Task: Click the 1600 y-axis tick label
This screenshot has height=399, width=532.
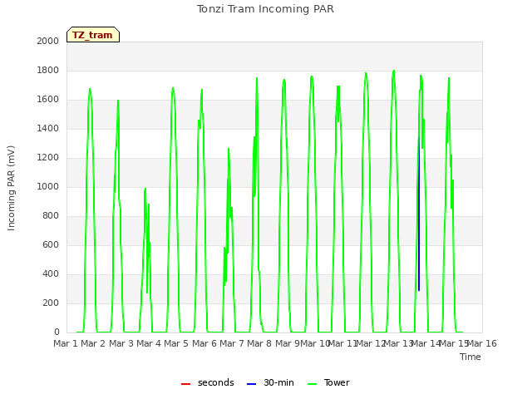Action: [48, 100]
